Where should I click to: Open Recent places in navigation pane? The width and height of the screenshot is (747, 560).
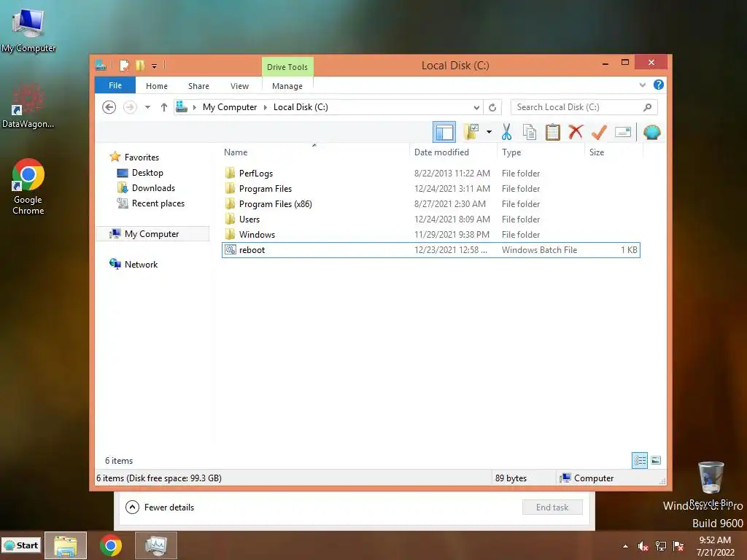click(158, 203)
